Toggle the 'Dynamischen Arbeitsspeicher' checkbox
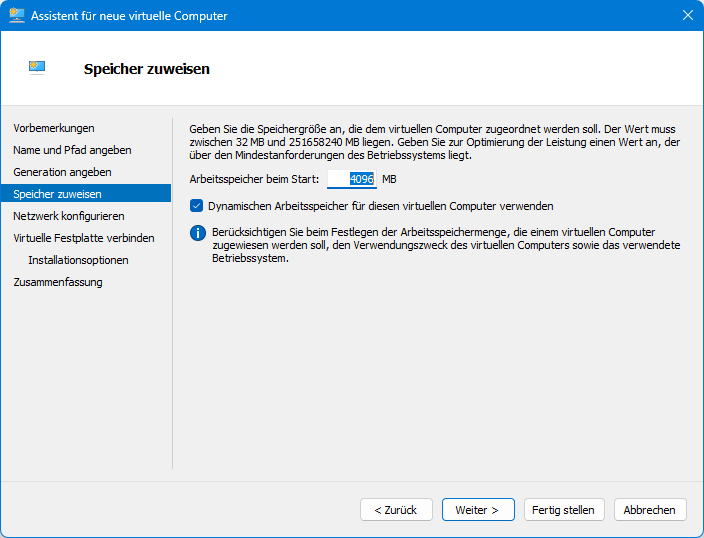 [x=197, y=206]
